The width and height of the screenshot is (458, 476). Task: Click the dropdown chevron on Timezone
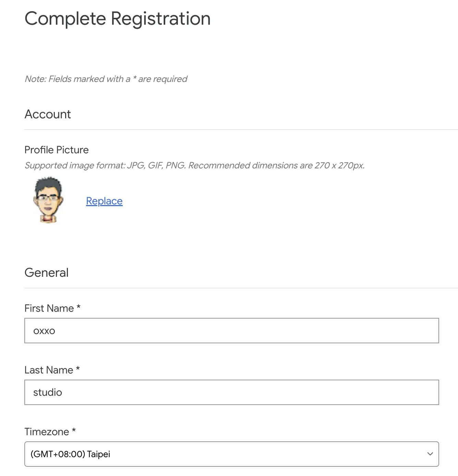pos(430,454)
